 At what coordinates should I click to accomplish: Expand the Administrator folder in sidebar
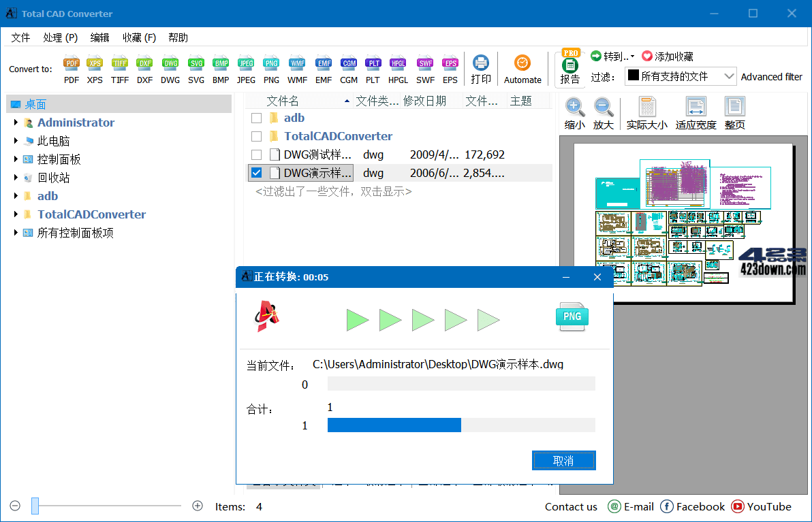pyautogui.click(x=16, y=123)
